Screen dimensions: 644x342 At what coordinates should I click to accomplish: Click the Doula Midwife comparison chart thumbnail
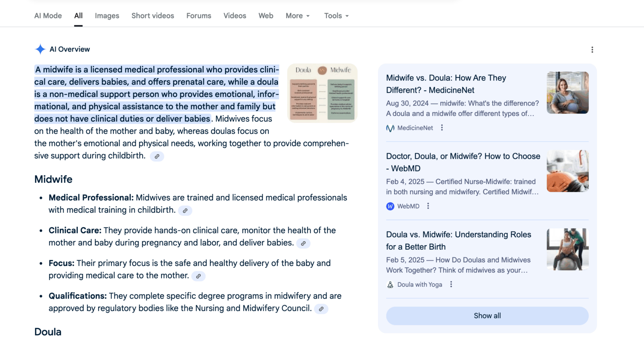pyautogui.click(x=322, y=93)
